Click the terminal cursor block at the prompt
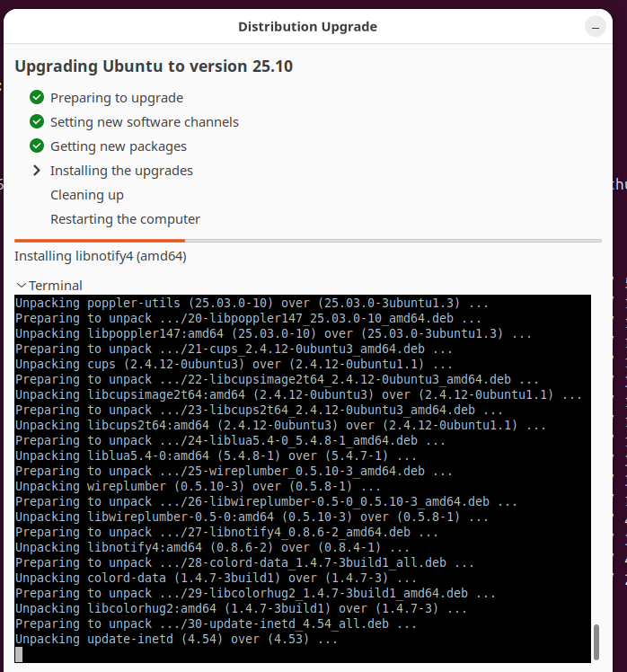Screen dimensions: 627x672 (19, 654)
